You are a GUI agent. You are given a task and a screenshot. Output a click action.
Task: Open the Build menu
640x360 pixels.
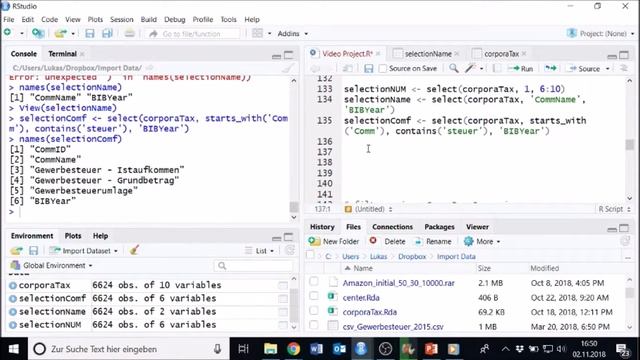[x=149, y=20]
